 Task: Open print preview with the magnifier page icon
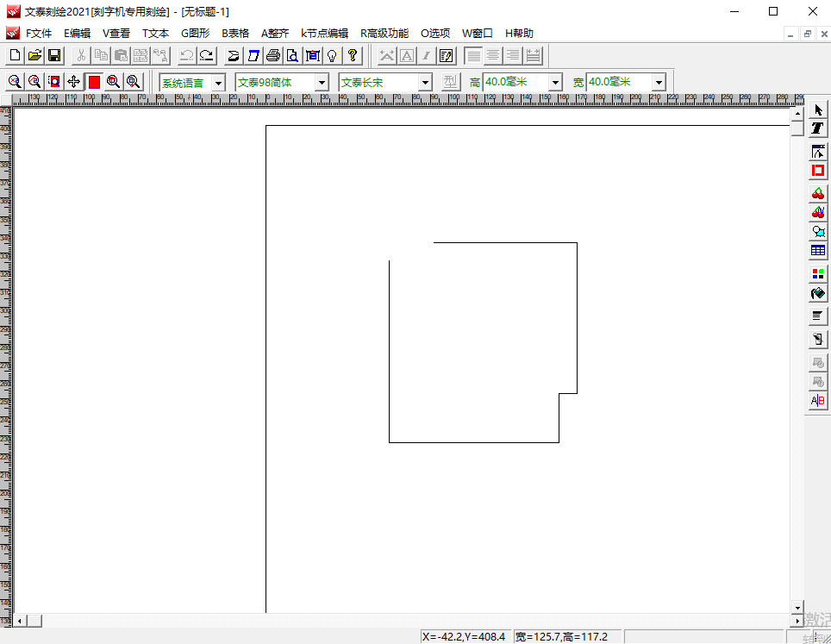coord(292,55)
